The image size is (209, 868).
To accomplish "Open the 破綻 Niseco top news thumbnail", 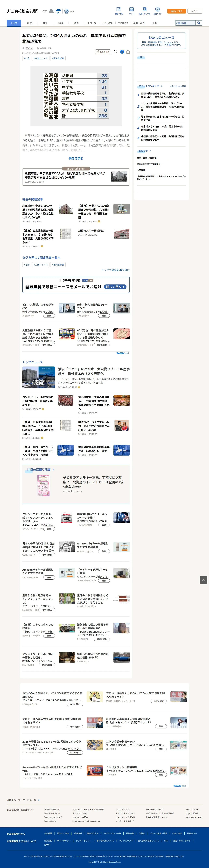I will [38, 377].
